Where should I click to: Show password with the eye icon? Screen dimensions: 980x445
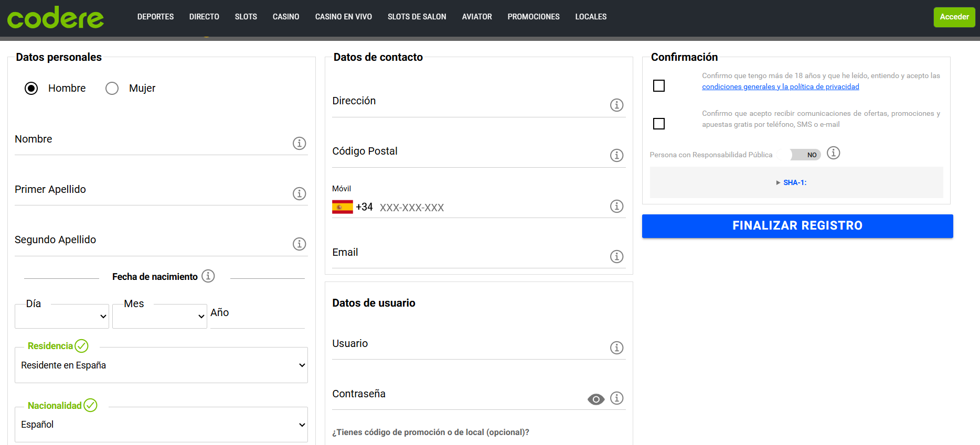(596, 399)
